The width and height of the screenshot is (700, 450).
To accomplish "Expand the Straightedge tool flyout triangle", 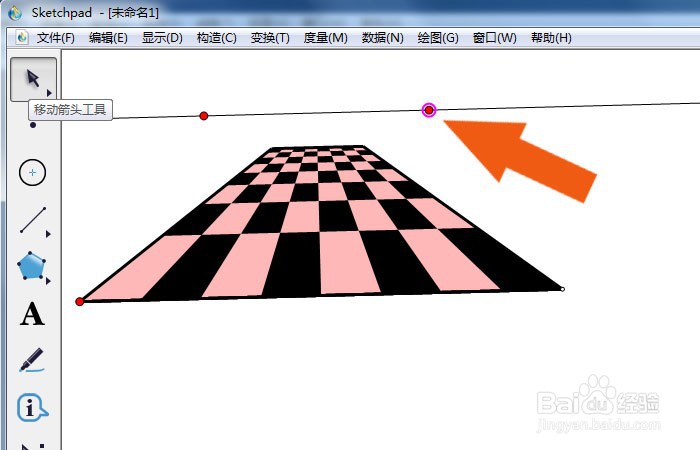I will [48, 234].
